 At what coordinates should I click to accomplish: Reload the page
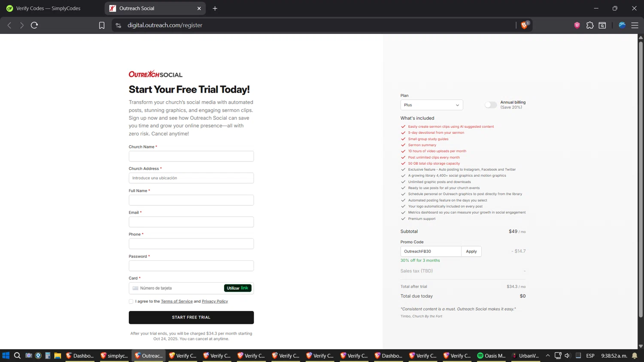[34, 25]
